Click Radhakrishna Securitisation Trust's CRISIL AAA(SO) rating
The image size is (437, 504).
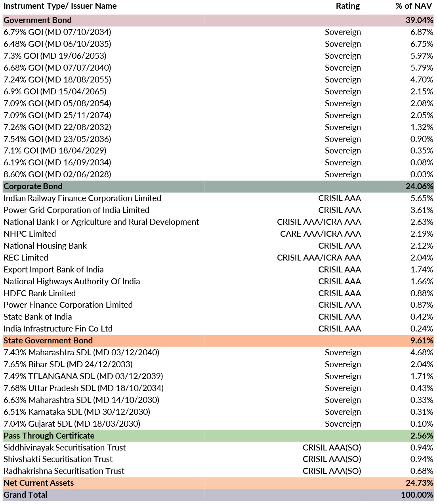click(x=332, y=471)
